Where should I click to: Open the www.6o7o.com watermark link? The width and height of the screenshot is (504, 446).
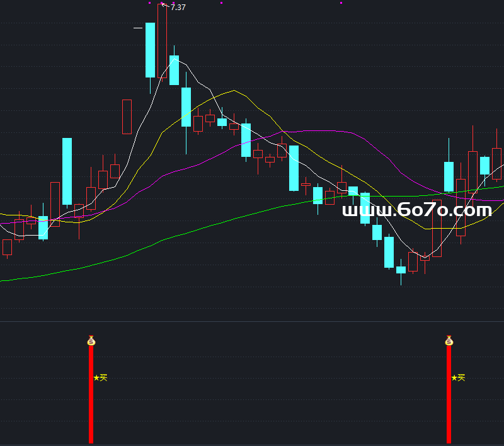click(x=416, y=211)
